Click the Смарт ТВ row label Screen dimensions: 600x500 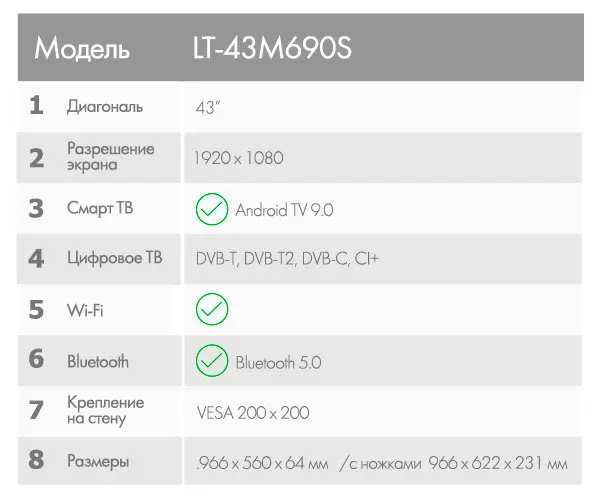click(x=100, y=208)
